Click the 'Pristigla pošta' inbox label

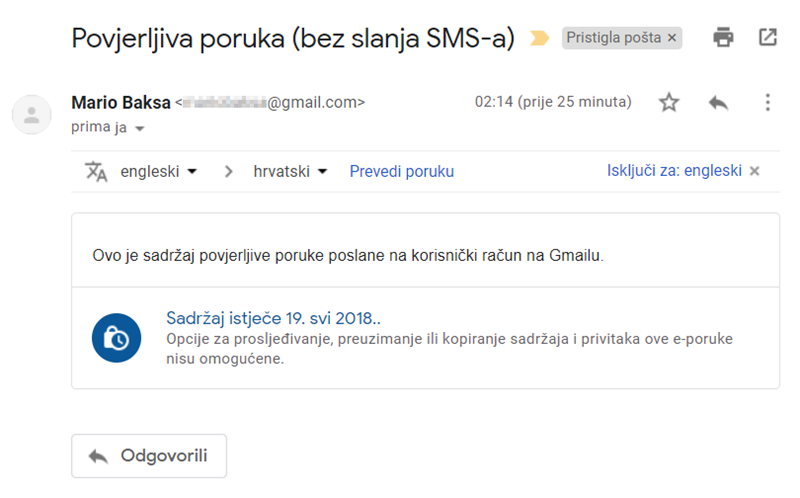pos(614,38)
